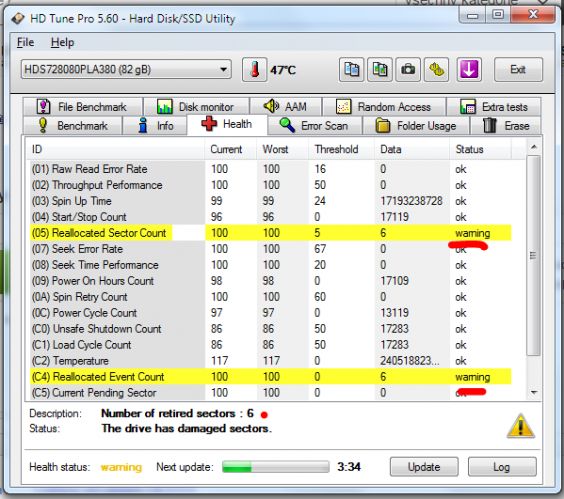This screenshot has width=564, height=499.
Task: Open the options wrench icon
Action: pos(436,69)
